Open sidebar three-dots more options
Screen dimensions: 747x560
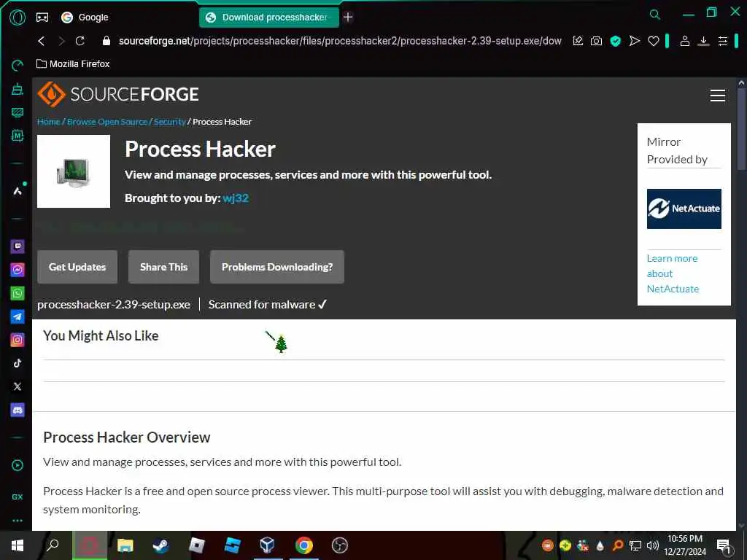tap(18, 521)
